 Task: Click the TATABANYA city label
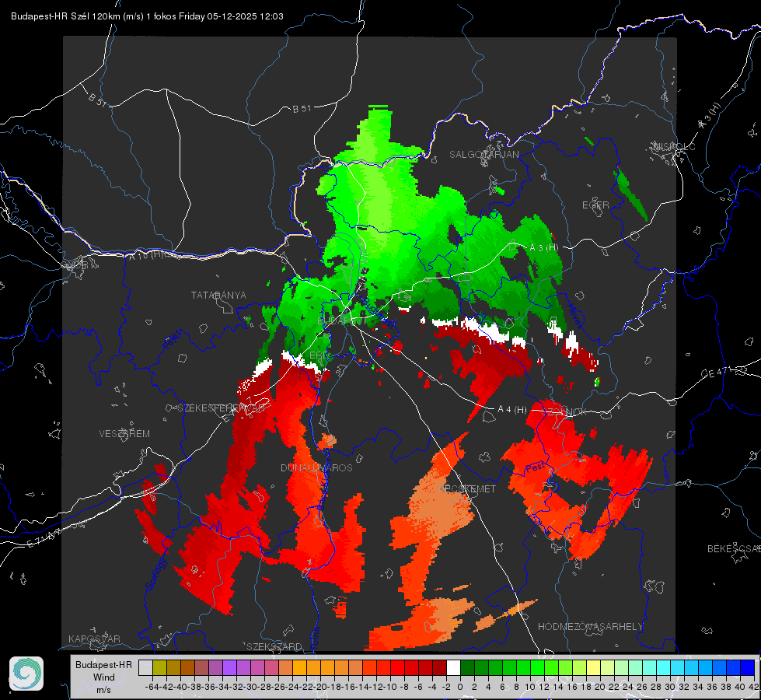(x=218, y=296)
